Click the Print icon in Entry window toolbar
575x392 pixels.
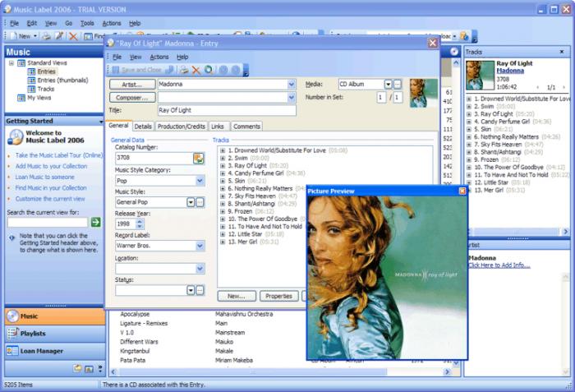pos(184,70)
